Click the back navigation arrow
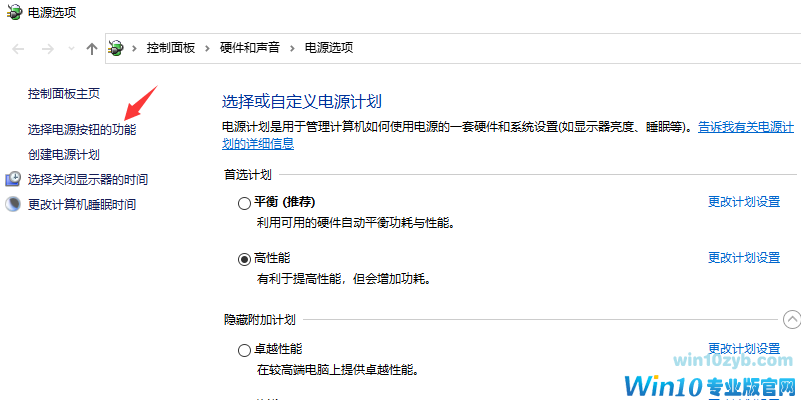 (19, 48)
